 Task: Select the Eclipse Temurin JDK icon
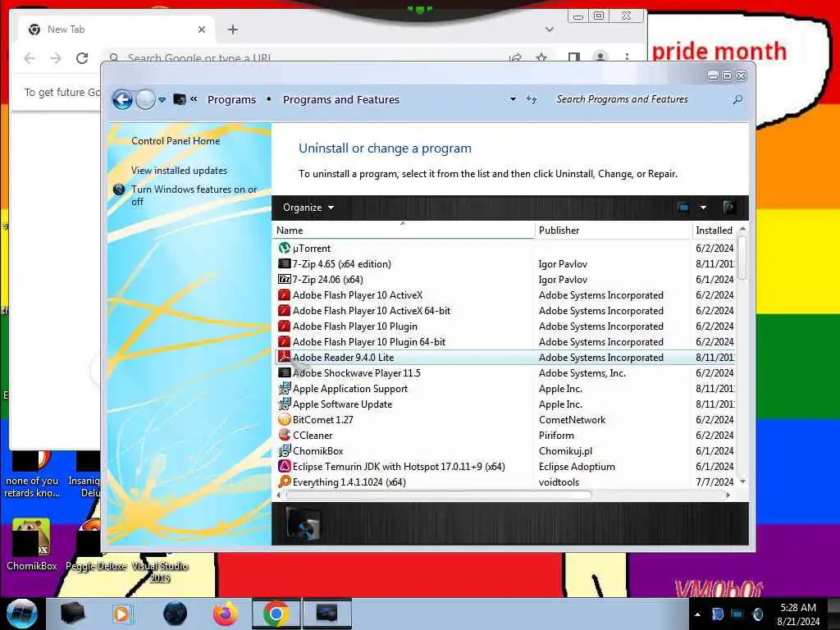pyautogui.click(x=284, y=466)
